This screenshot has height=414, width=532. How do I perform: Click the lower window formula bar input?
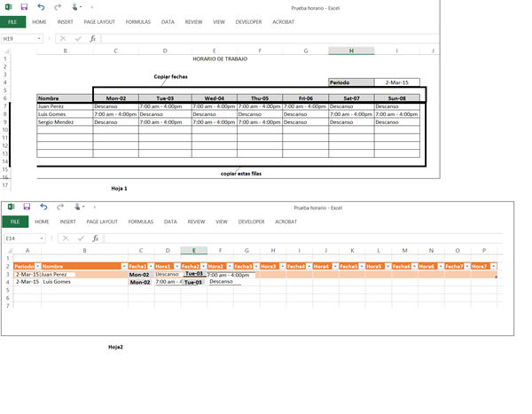tap(303, 238)
